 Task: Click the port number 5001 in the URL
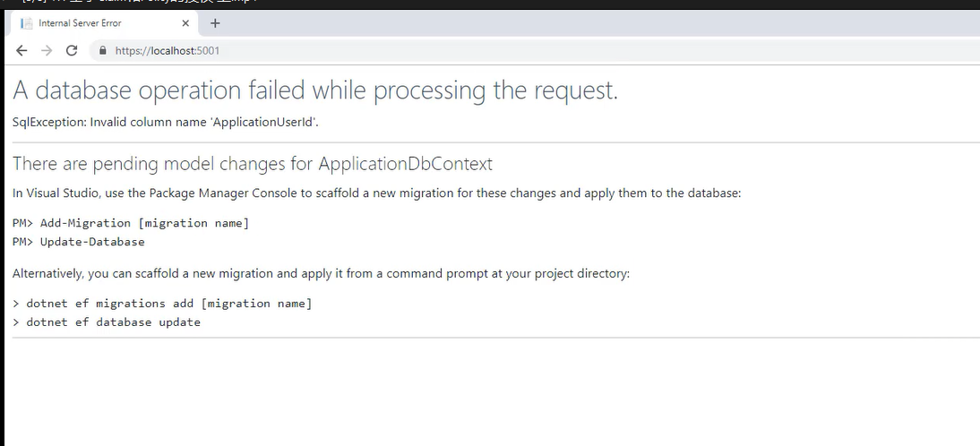click(208, 50)
